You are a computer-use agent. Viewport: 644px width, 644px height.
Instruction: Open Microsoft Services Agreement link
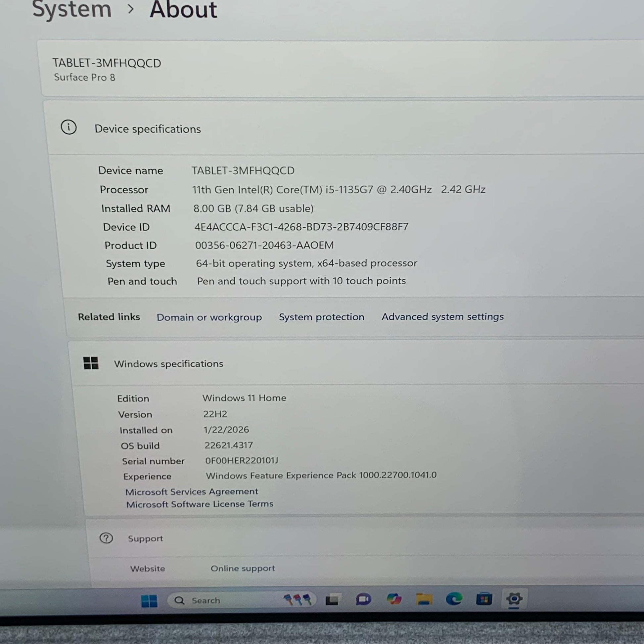192,492
